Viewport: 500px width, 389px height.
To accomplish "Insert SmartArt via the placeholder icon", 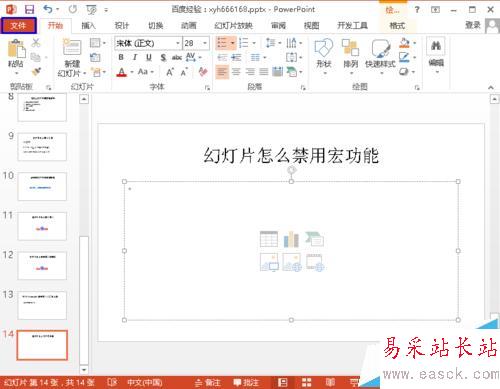I will coord(314,239).
